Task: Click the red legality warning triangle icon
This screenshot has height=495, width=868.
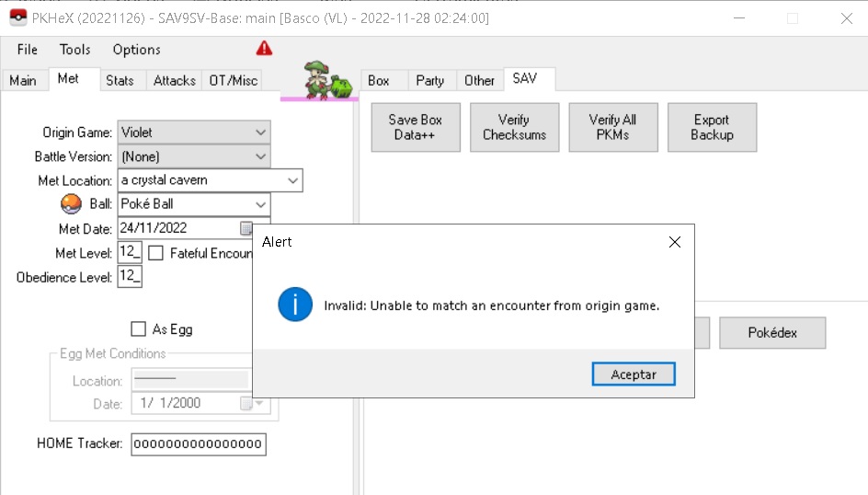Action: pyautogui.click(x=264, y=49)
